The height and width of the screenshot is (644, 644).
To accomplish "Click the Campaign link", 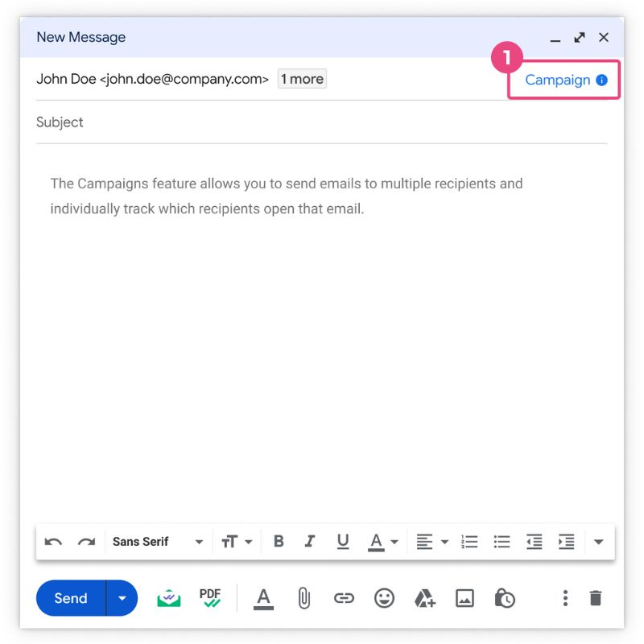I will point(558,80).
